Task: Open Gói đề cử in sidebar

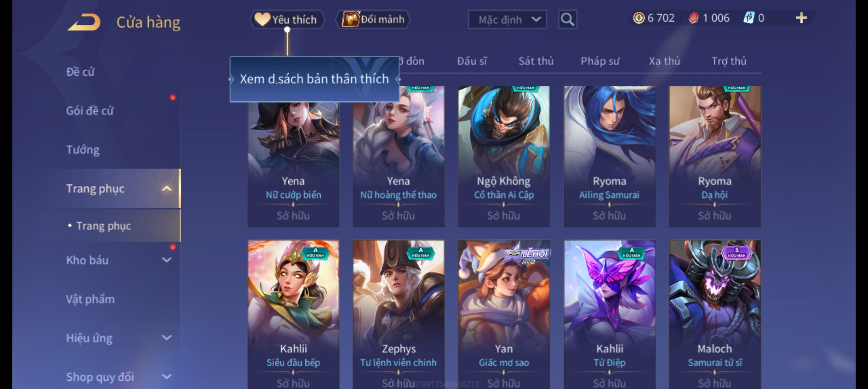Action: click(x=90, y=111)
